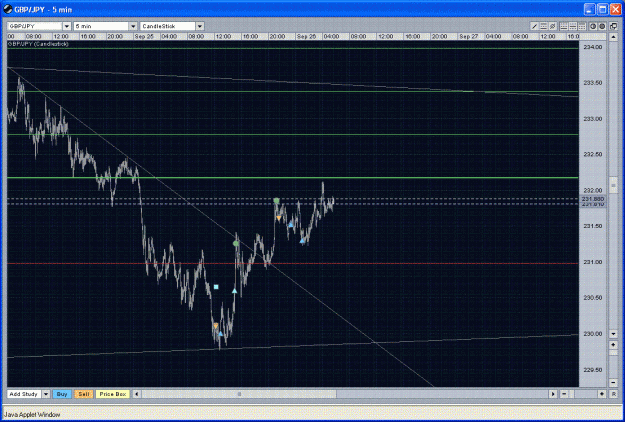Viewport: 625px width, 422px height.
Task: Click the second grid style icon
Action: click(x=573, y=26)
